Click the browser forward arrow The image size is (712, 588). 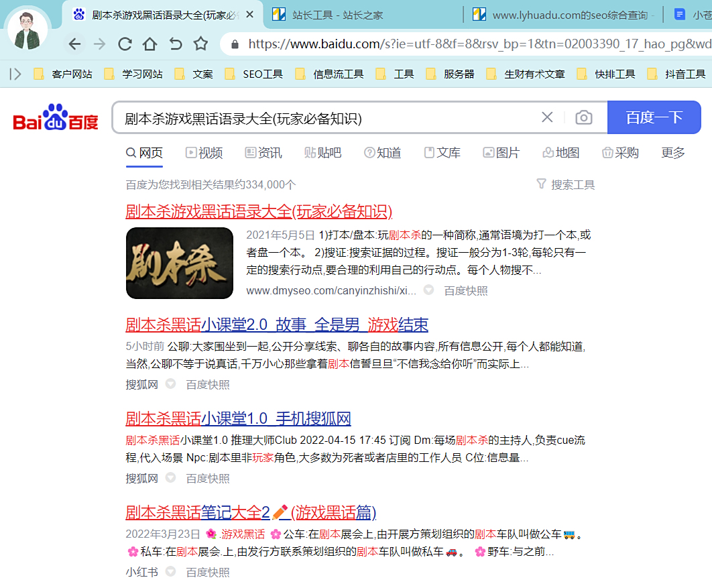click(x=99, y=44)
